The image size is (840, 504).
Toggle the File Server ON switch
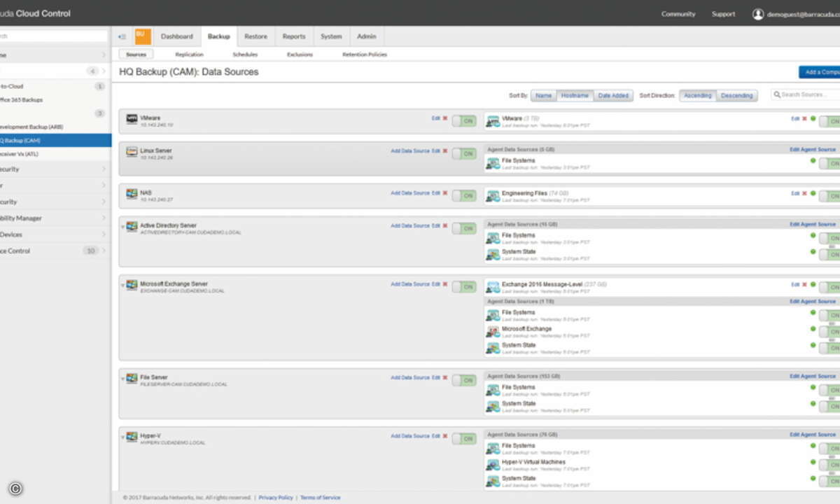pos(463,380)
